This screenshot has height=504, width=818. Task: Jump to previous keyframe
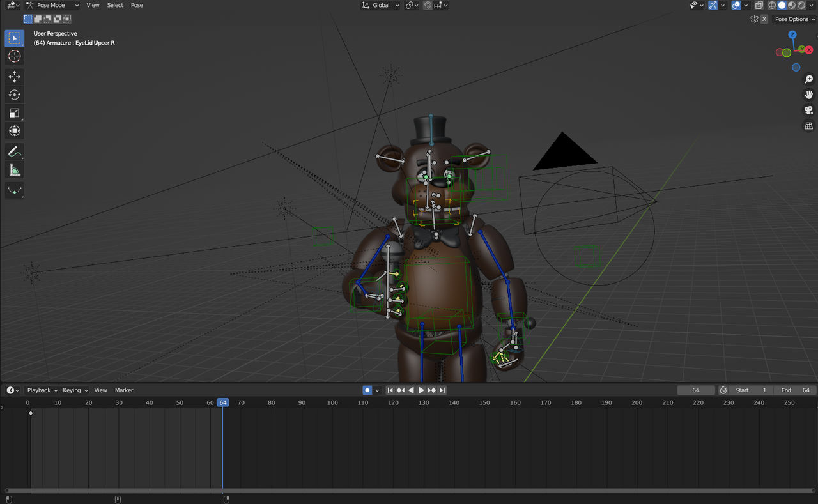(x=401, y=390)
